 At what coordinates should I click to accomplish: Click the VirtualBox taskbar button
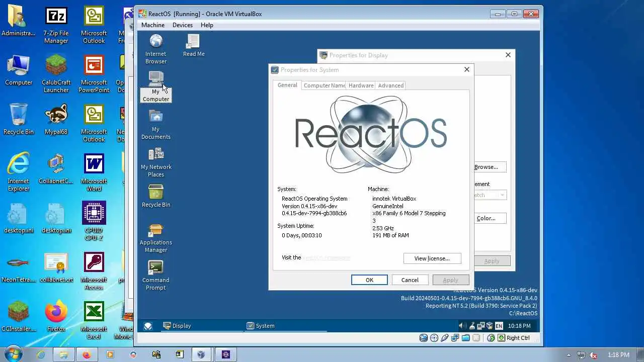pyautogui.click(x=201, y=354)
